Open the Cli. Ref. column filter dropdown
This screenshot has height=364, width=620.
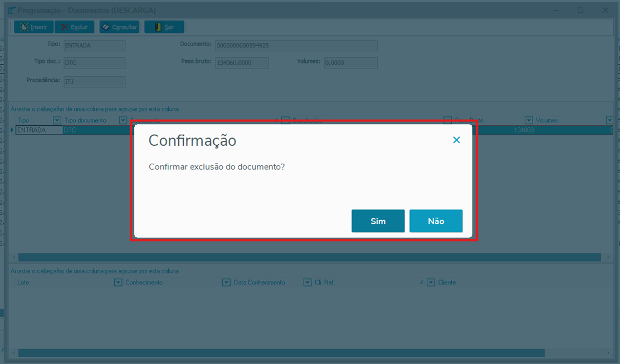coord(431,282)
